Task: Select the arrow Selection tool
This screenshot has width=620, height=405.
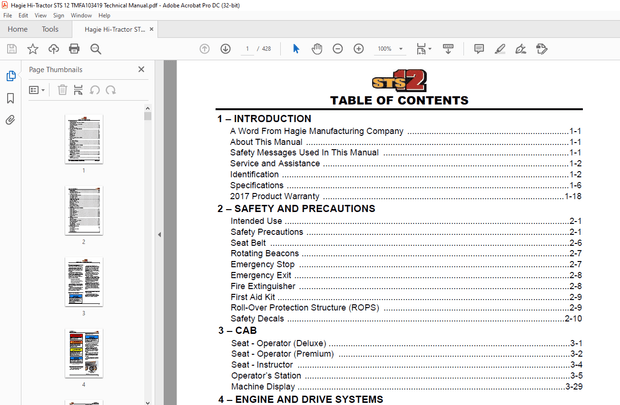Action: pyautogui.click(x=296, y=49)
